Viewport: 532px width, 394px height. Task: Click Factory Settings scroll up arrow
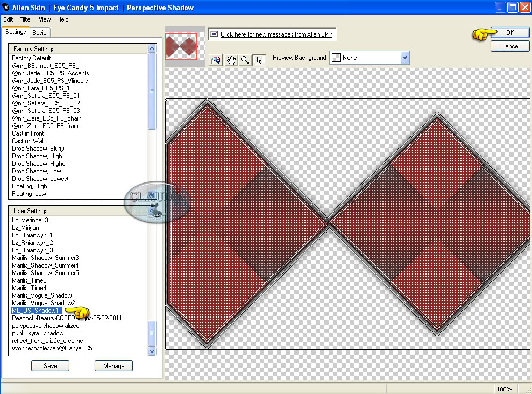pos(152,48)
